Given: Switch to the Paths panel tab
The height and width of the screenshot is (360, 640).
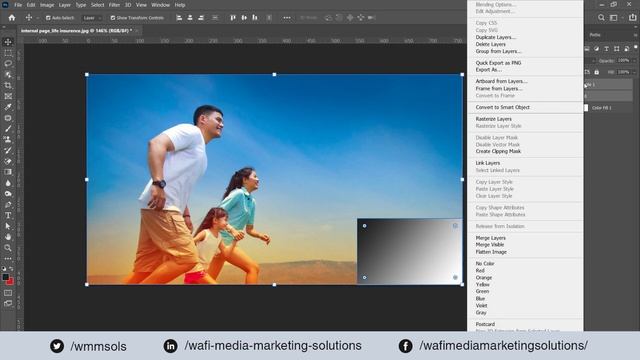Looking at the screenshot, I should click(x=595, y=35).
